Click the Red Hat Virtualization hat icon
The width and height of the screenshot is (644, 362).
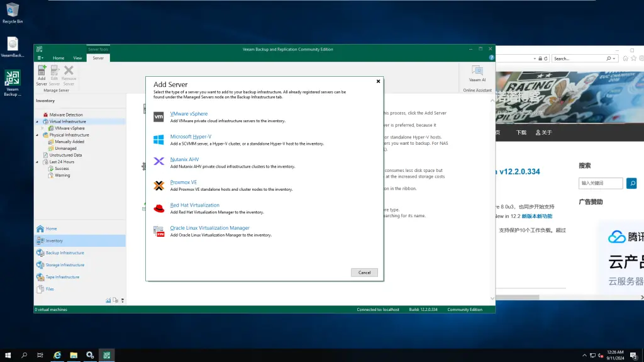coord(158,208)
